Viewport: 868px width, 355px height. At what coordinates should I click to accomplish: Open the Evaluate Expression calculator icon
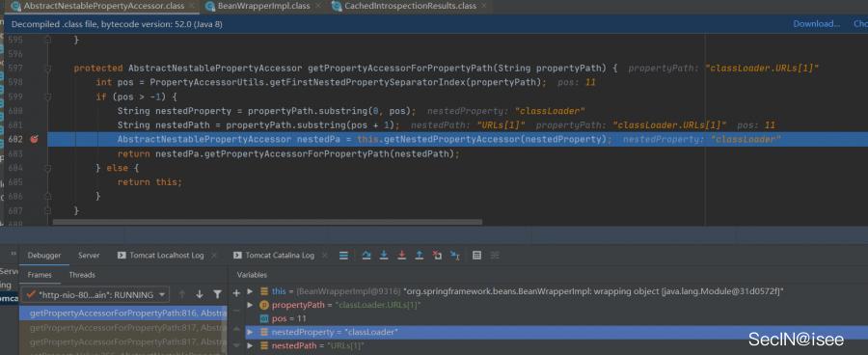[x=476, y=256]
